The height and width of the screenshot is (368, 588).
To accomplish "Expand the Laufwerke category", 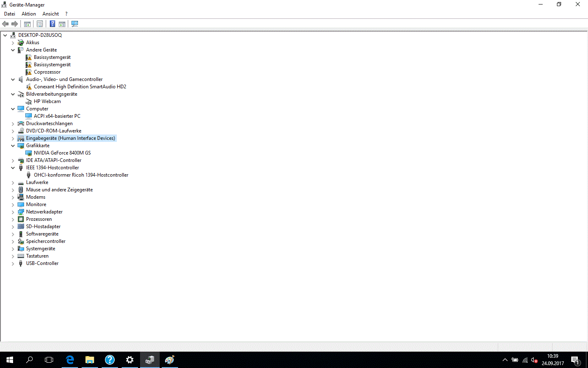I will 13,182.
